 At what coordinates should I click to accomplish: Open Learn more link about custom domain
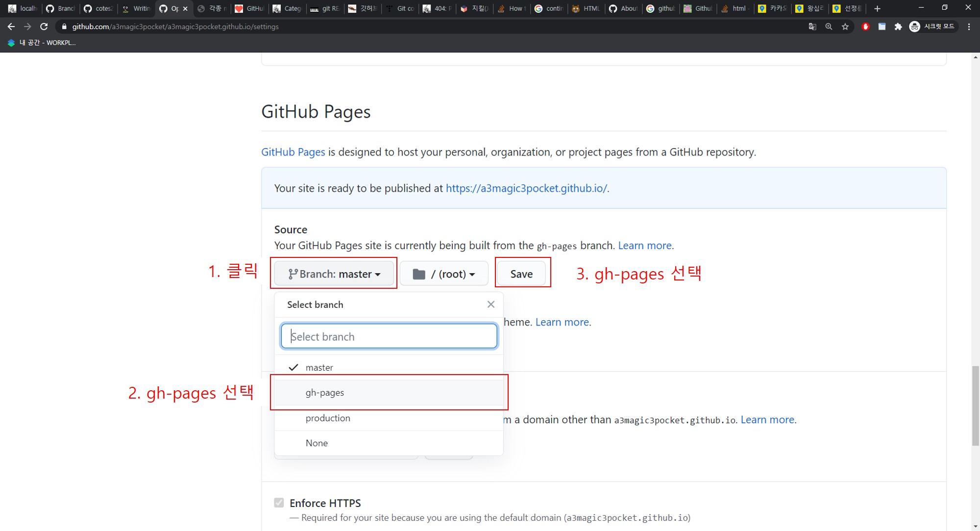pos(767,420)
